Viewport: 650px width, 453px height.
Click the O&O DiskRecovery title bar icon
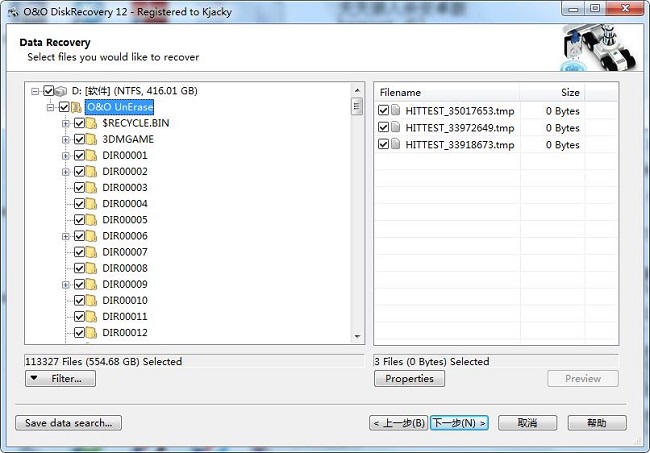[x=13, y=12]
